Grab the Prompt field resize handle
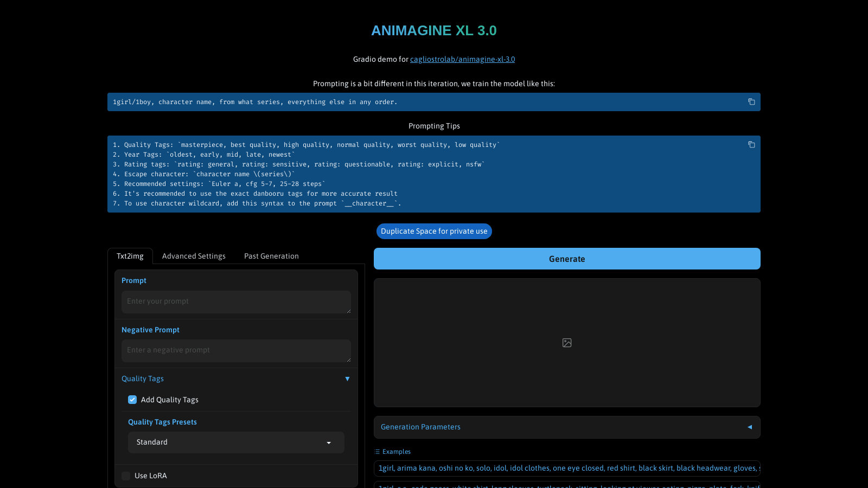This screenshot has width=868, height=488. pos(349,311)
